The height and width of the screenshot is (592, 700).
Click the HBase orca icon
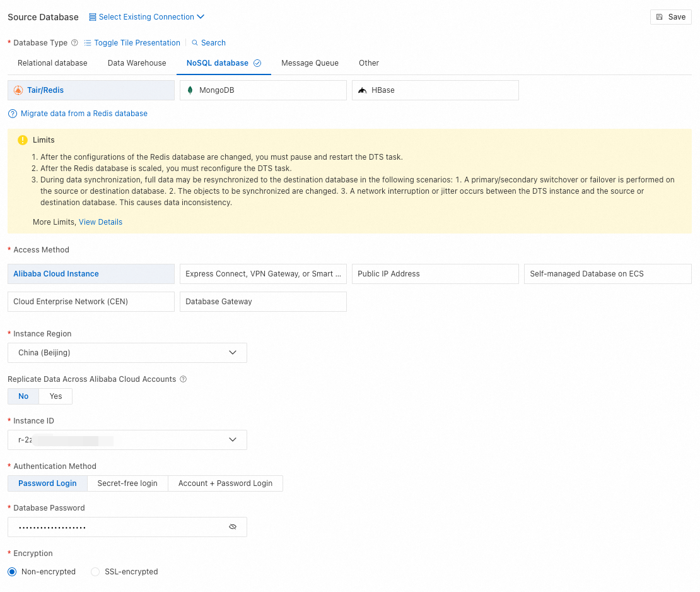tap(363, 90)
